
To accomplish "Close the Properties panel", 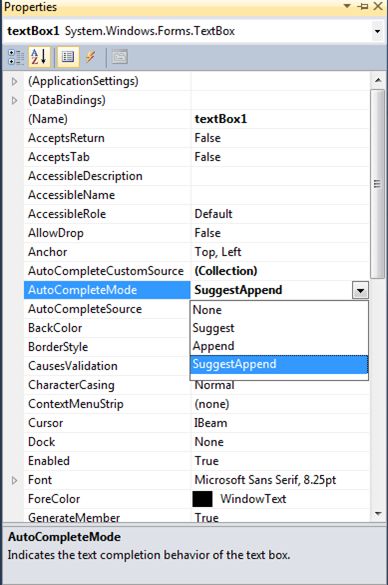I will pyautogui.click(x=378, y=6).
